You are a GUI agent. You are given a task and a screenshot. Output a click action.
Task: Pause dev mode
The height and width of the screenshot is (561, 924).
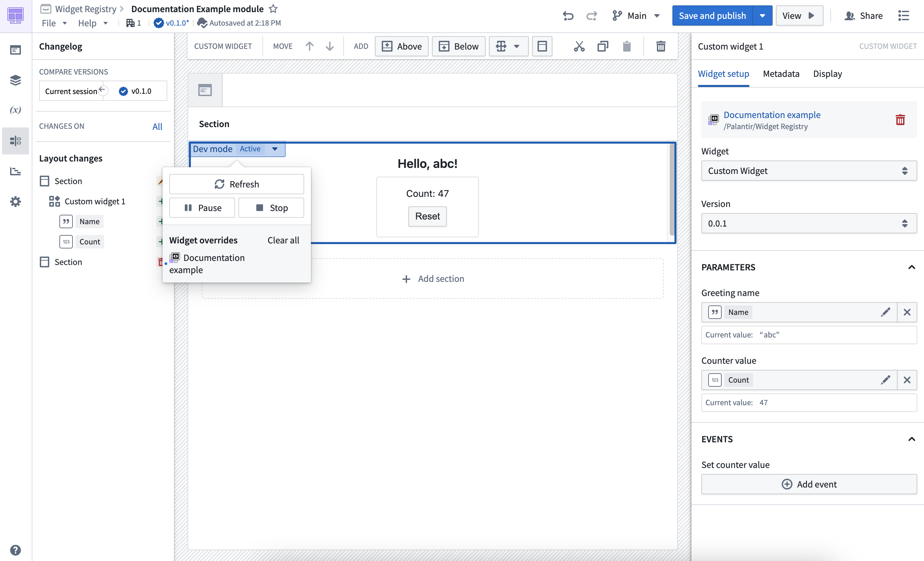(x=202, y=208)
